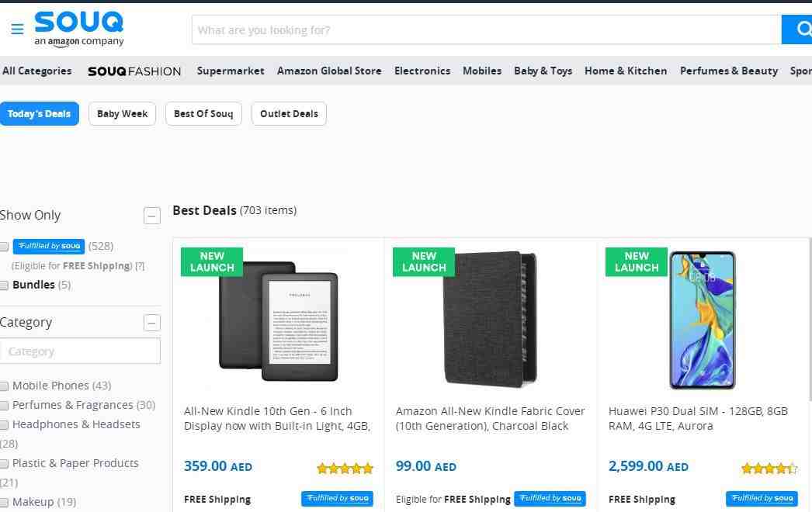This screenshot has width=812, height=512.
Task: Open Amazon Global Store
Action: point(329,71)
